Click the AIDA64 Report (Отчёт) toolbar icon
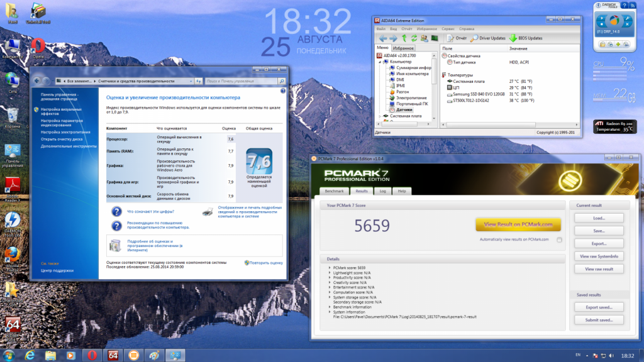This screenshot has height=362, width=644. [451, 38]
